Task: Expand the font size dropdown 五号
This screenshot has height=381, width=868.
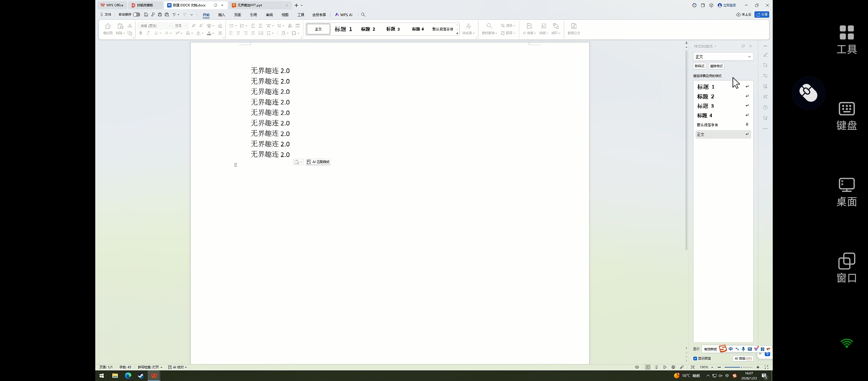Action: (186, 26)
